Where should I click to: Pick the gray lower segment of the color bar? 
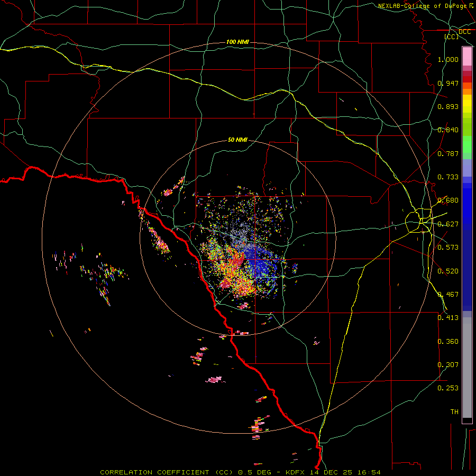[467, 368]
